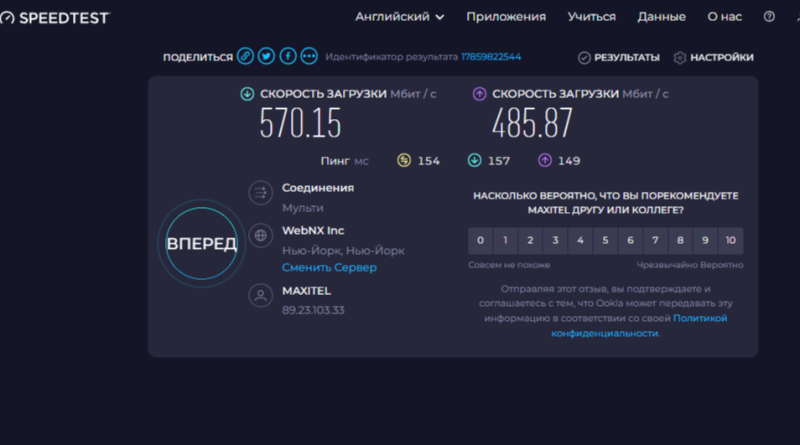This screenshot has height=445, width=800.
Task: Click the idle ping icon near 154
Action: [404, 160]
